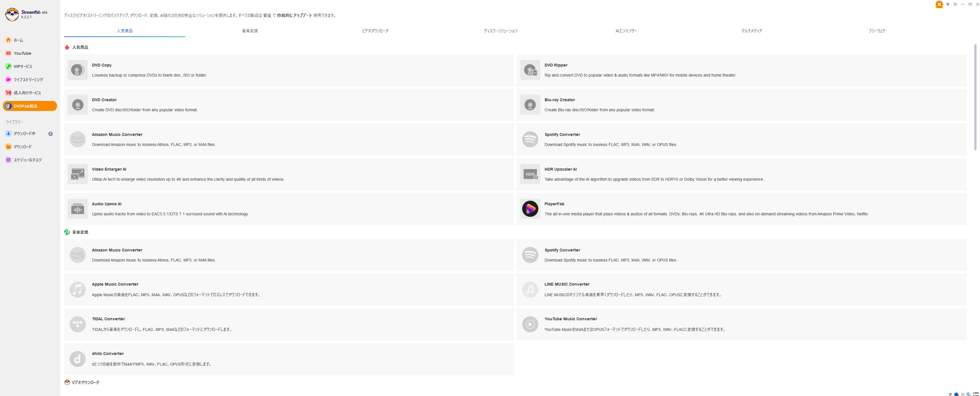Switch to the AIエンハンサー tab

626,31
